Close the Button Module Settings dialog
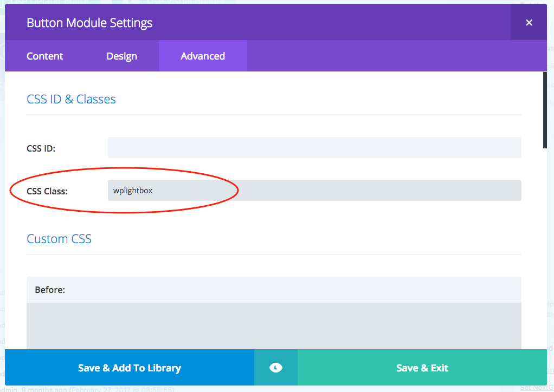Viewport: 554px width, 392px height. (529, 23)
